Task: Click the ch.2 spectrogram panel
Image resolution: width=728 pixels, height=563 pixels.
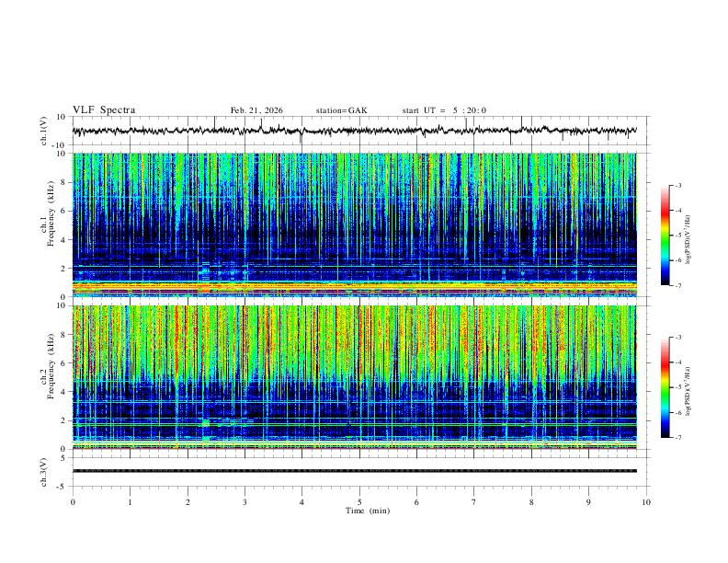Action: pos(355,377)
